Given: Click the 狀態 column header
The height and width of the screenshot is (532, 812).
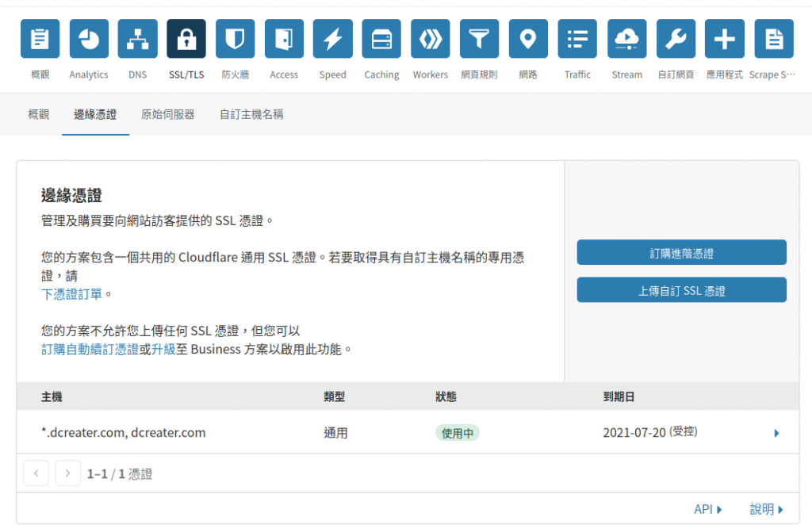Looking at the screenshot, I should [x=446, y=396].
